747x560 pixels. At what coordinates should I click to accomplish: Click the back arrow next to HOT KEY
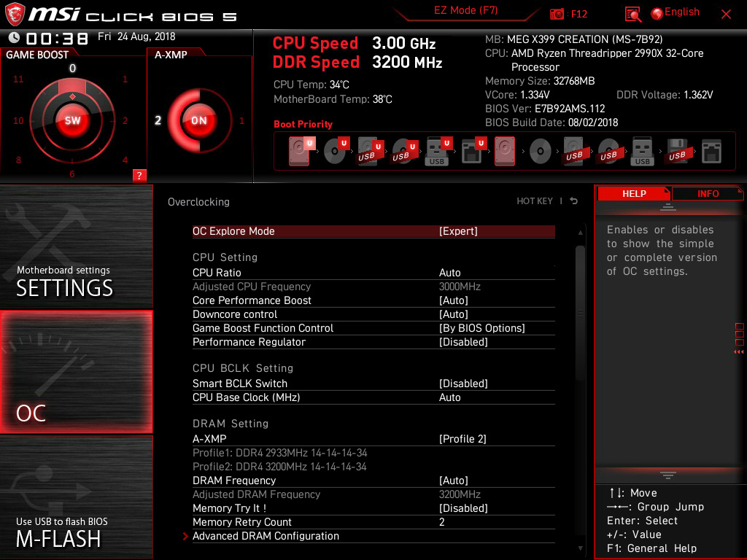pyautogui.click(x=574, y=201)
